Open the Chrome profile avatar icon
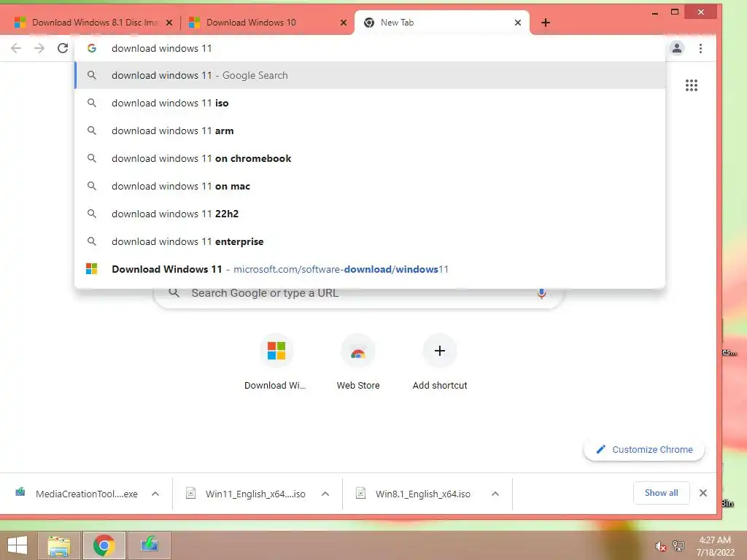Viewport: 747px width, 560px height. click(676, 48)
